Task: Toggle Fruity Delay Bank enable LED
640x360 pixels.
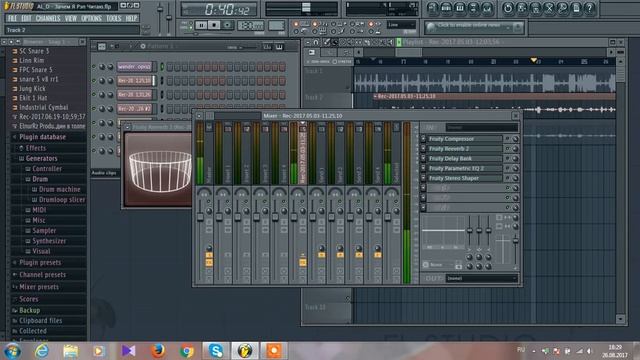Action: click(x=507, y=158)
